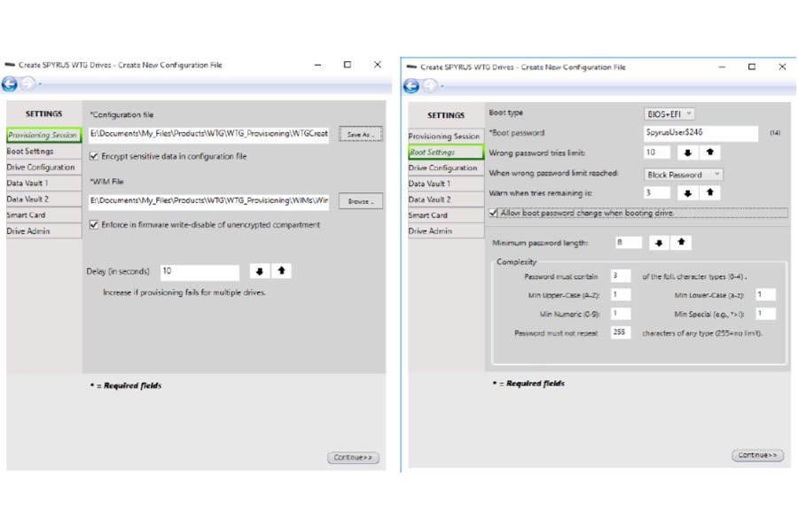Open navigation history dropdown in right window

[x=442, y=87]
